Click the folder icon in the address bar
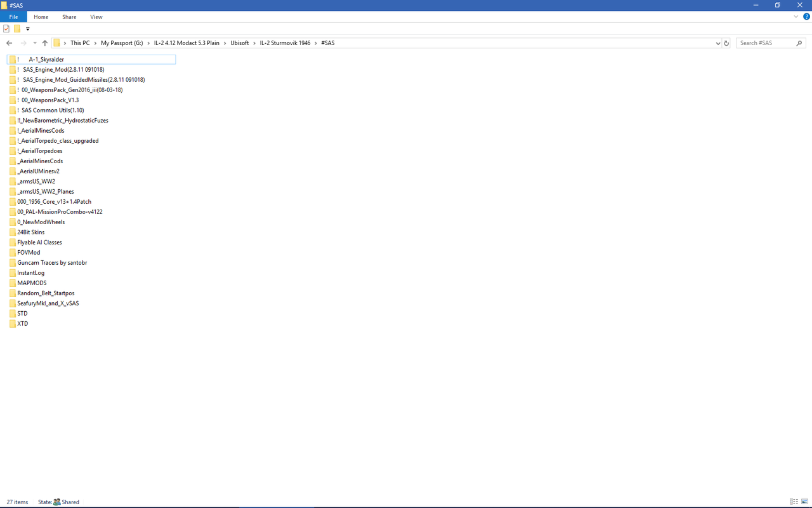The height and width of the screenshot is (508, 812). pyautogui.click(x=58, y=43)
